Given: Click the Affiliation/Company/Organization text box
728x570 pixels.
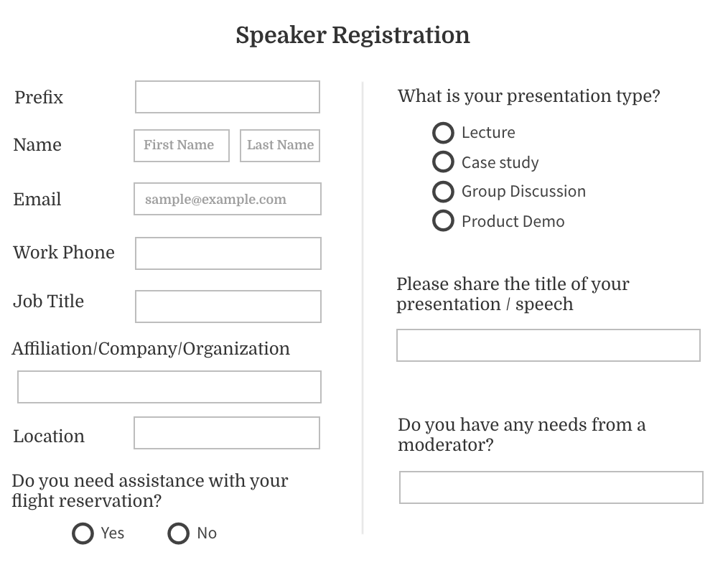Looking at the screenshot, I should [169, 387].
